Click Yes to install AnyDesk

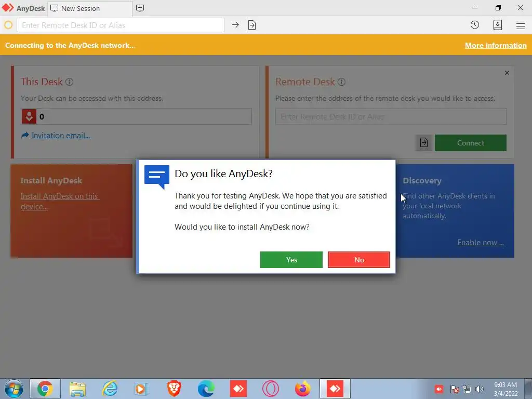291,260
